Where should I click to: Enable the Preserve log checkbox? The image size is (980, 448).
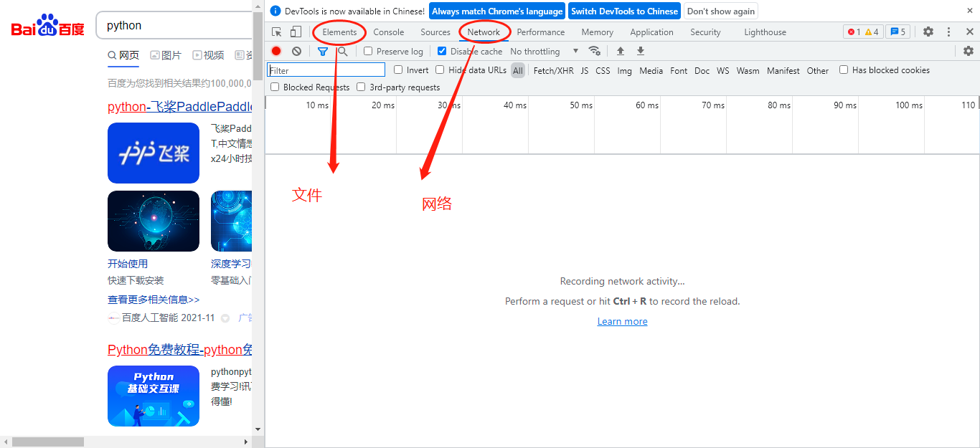pos(368,51)
